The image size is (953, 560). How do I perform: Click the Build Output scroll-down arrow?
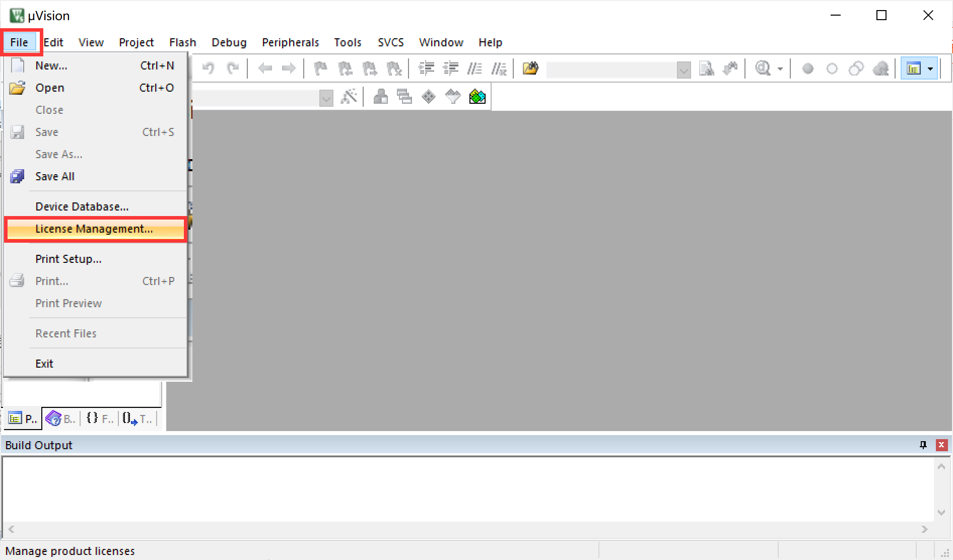tap(941, 513)
